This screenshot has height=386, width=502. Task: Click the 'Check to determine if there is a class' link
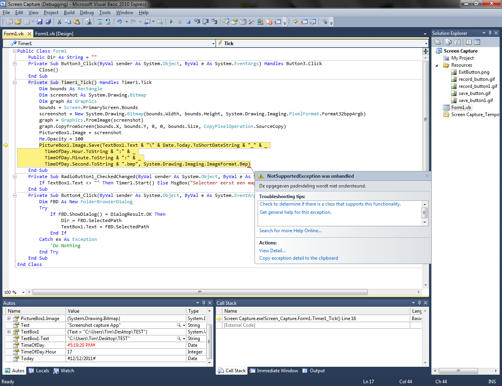coord(330,204)
